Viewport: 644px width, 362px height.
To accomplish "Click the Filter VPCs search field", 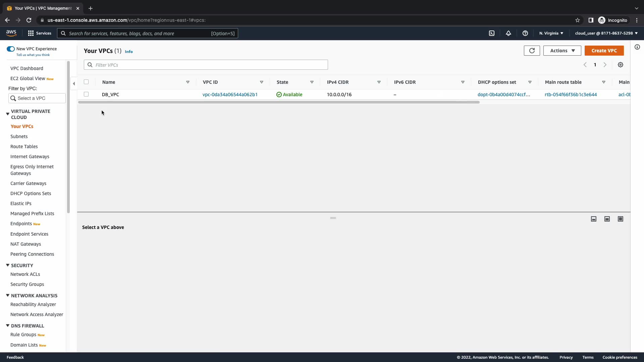I will pos(206,65).
